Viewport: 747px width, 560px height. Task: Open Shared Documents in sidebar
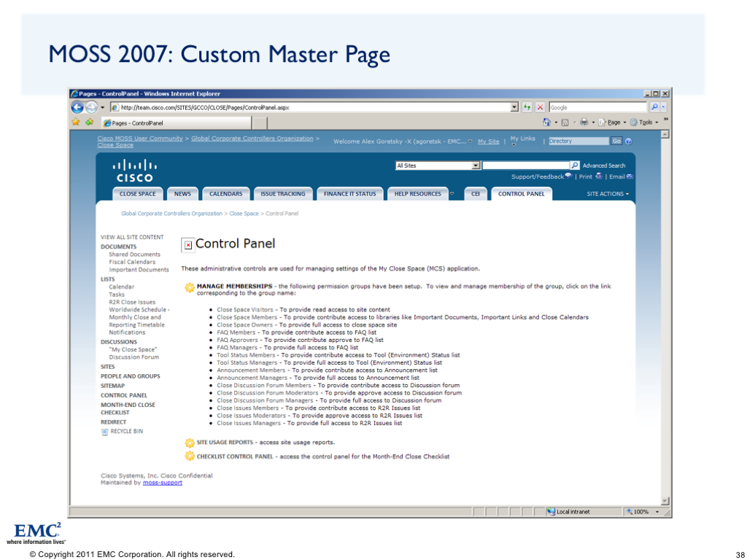134,254
